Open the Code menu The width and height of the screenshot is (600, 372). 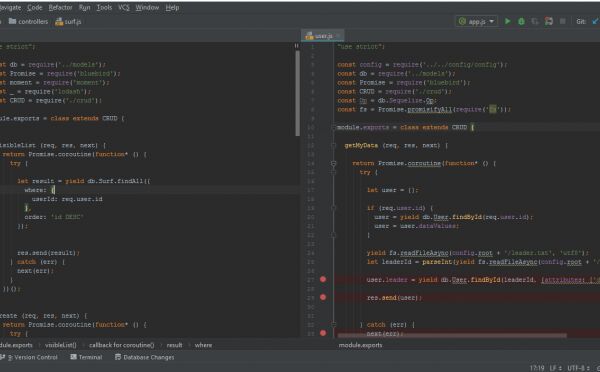tap(35, 8)
